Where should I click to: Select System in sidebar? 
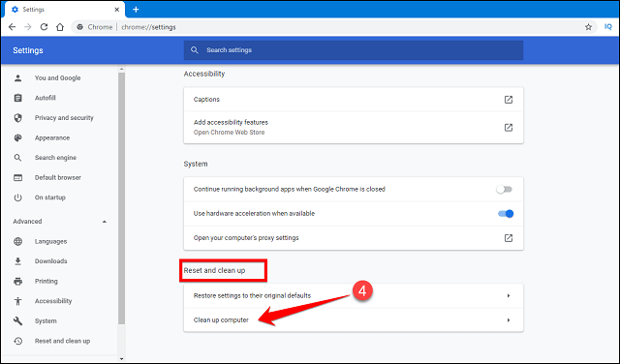tap(46, 321)
